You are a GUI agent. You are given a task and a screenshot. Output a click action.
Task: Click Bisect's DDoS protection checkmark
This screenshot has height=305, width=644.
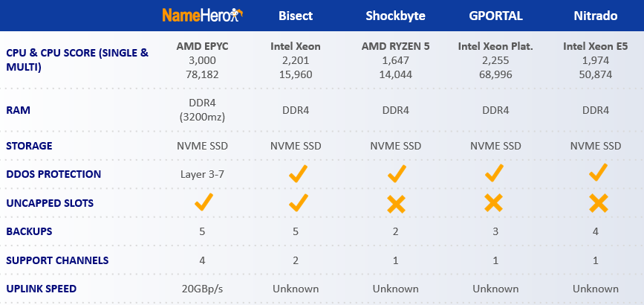click(x=298, y=174)
